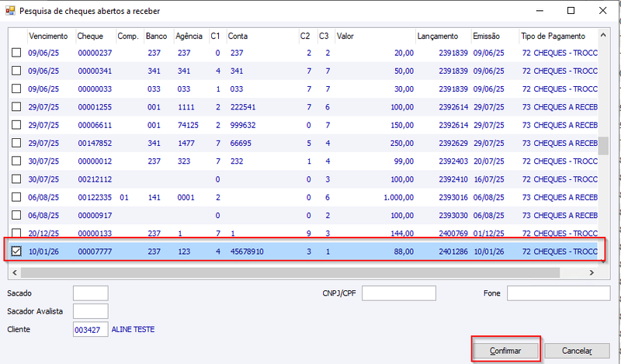Click emissão date 20/07/25 cell

point(489,161)
